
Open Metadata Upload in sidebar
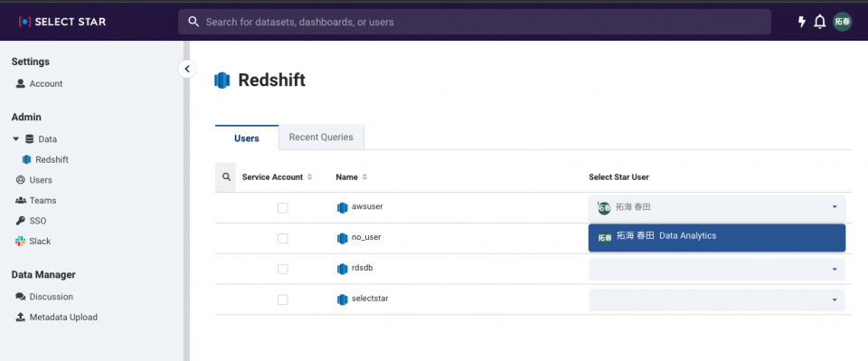pyautogui.click(x=56, y=318)
